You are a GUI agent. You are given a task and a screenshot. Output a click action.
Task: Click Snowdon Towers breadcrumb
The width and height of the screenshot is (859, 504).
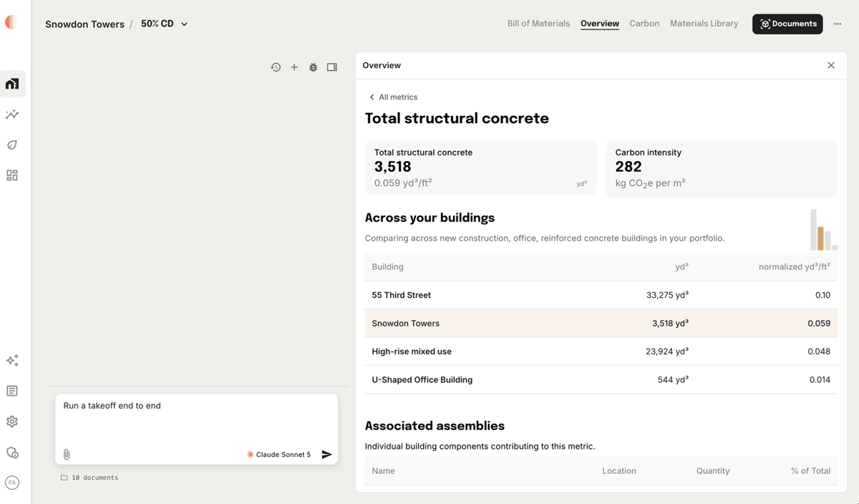click(x=84, y=24)
